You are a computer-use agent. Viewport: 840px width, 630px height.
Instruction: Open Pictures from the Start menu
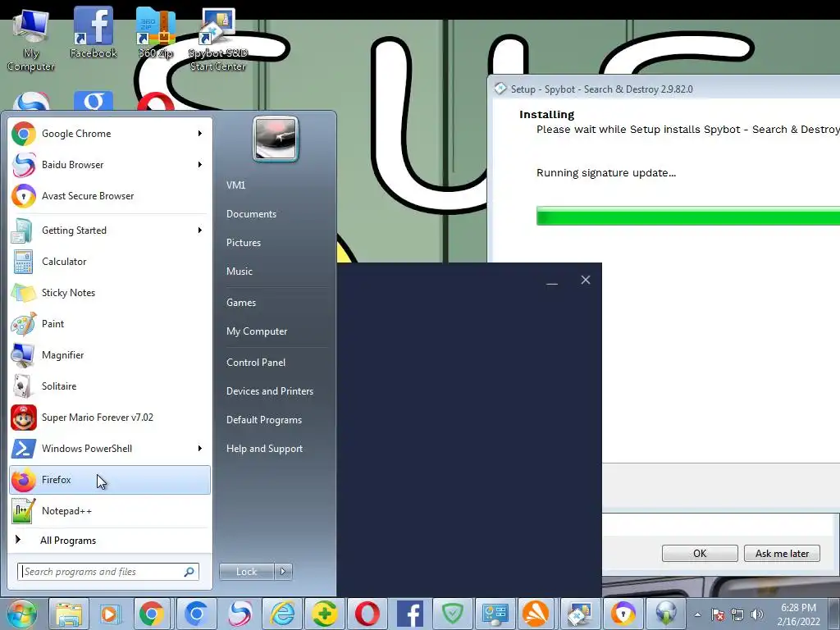pos(243,243)
